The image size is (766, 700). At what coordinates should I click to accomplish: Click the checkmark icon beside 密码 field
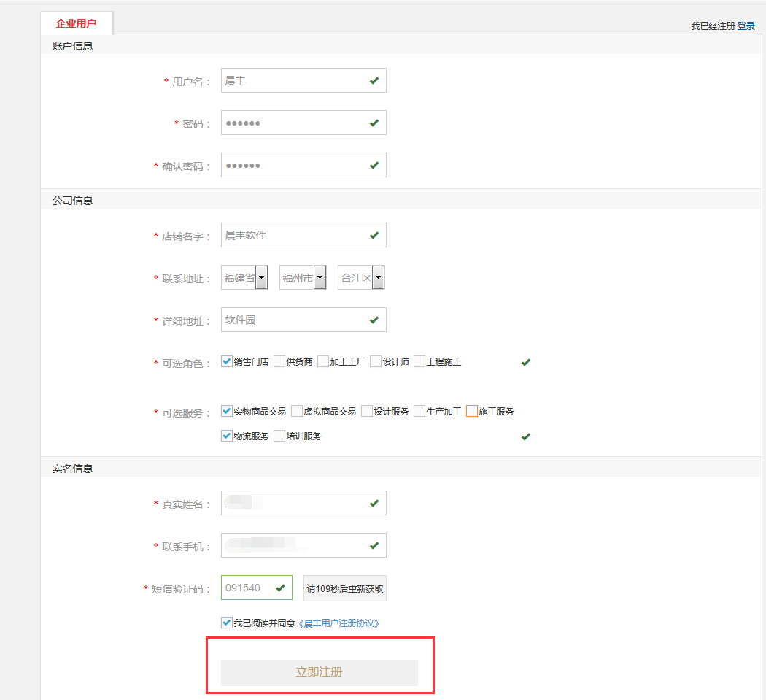pyautogui.click(x=374, y=123)
